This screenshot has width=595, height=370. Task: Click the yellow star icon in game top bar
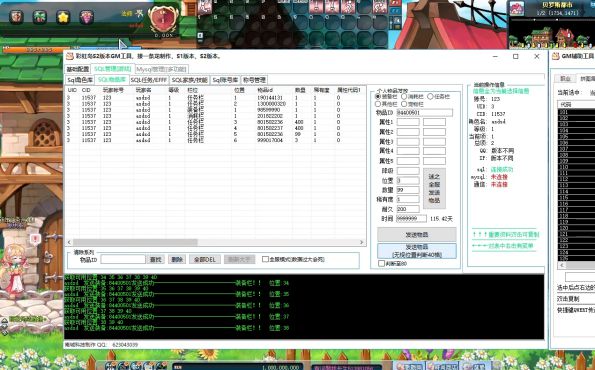coord(63,17)
